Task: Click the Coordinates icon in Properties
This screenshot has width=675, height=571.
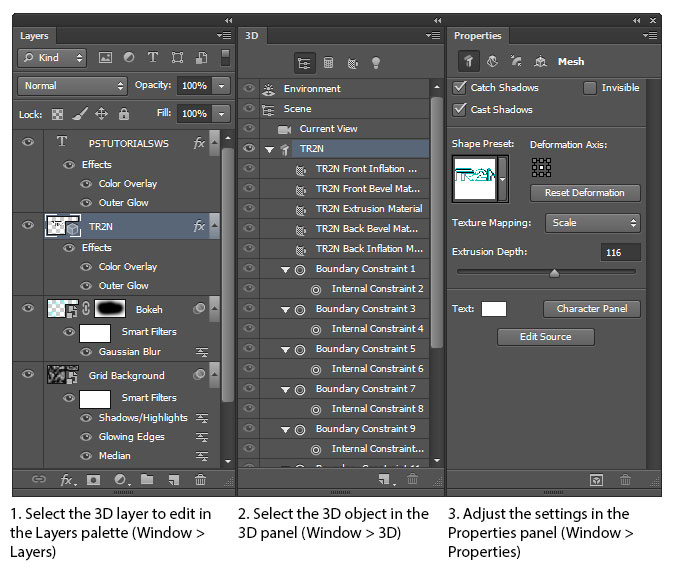Action: point(540,61)
